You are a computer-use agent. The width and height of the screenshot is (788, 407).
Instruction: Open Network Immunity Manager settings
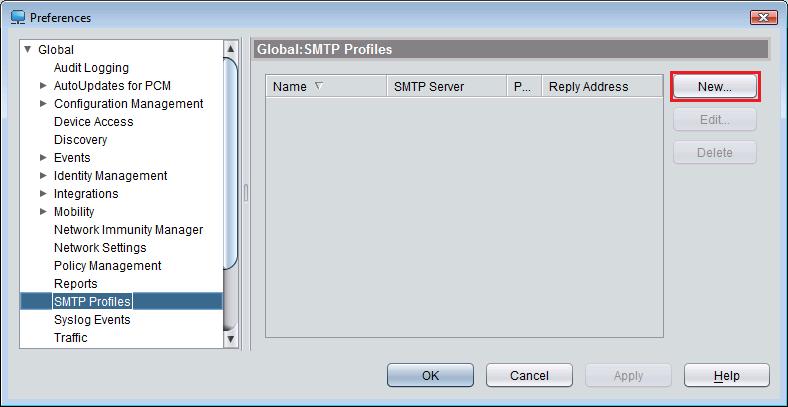[128, 230]
